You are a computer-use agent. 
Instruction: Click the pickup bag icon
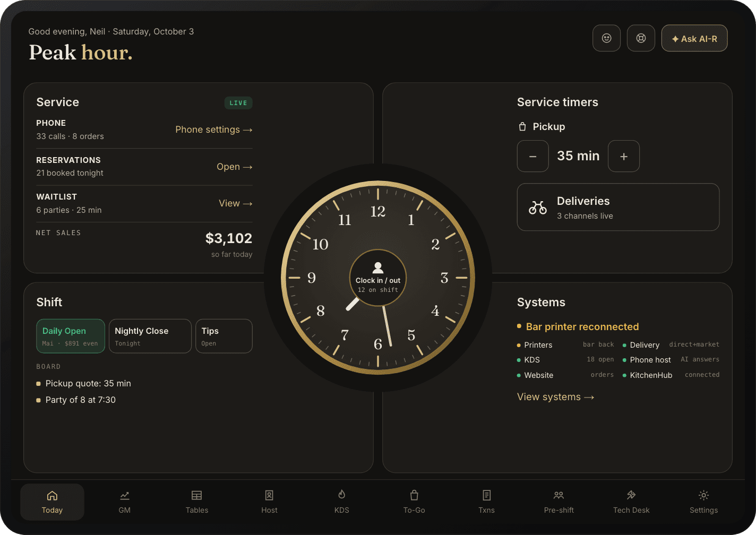pyautogui.click(x=522, y=127)
